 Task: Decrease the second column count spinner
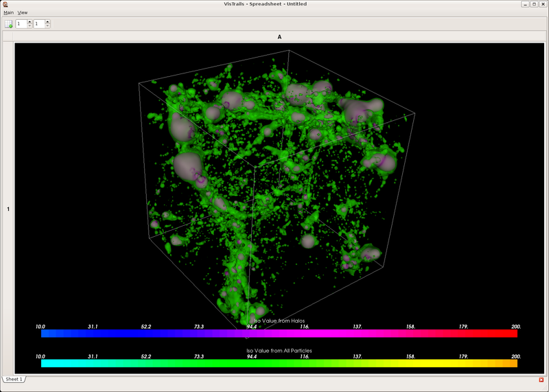click(47, 26)
